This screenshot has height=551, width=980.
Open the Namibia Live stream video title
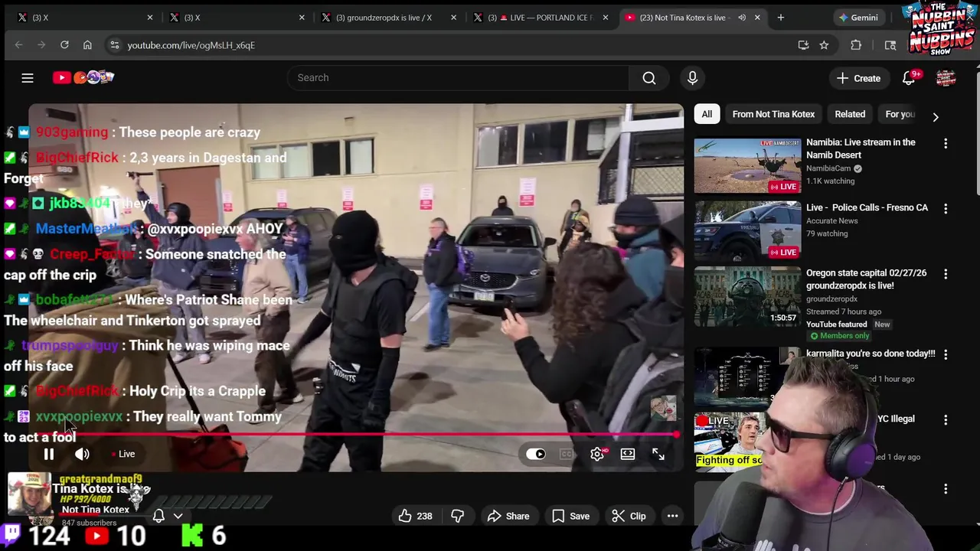(861, 148)
